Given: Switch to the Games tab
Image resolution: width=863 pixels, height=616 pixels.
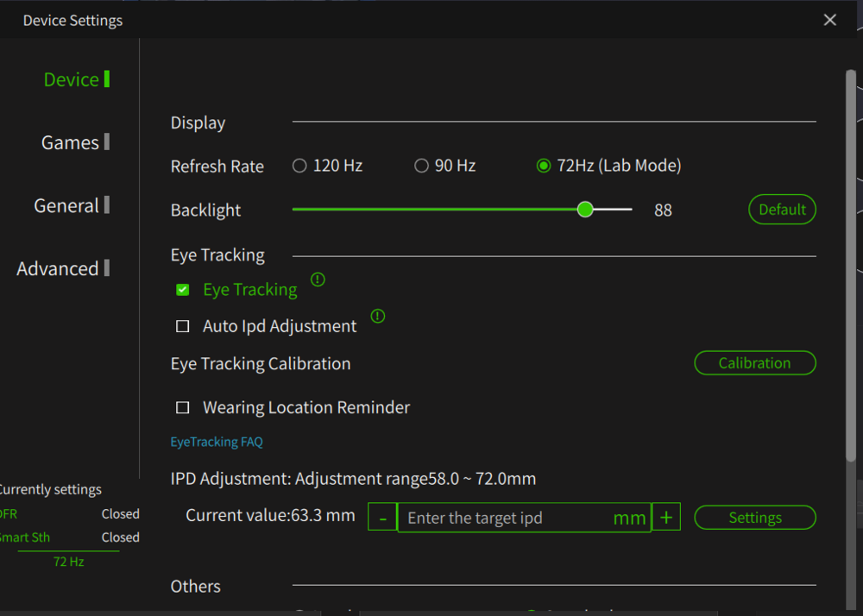Looking at the screenshot, I should click(x=71, y=142).
